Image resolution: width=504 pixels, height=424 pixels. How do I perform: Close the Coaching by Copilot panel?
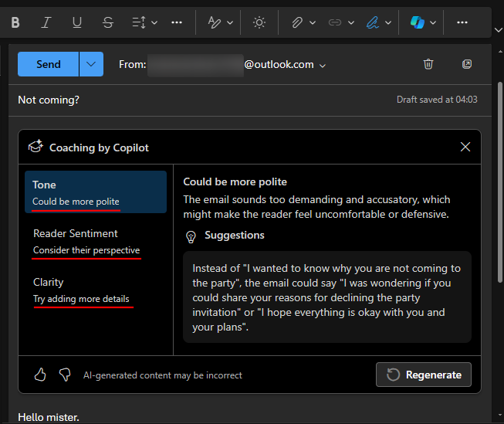pyautogui.click(x=465, y=147)
